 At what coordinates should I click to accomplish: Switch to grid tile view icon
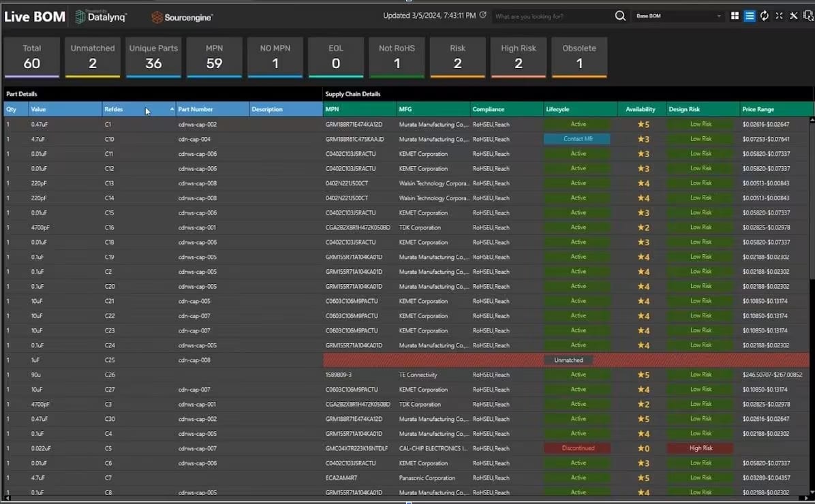735,16
